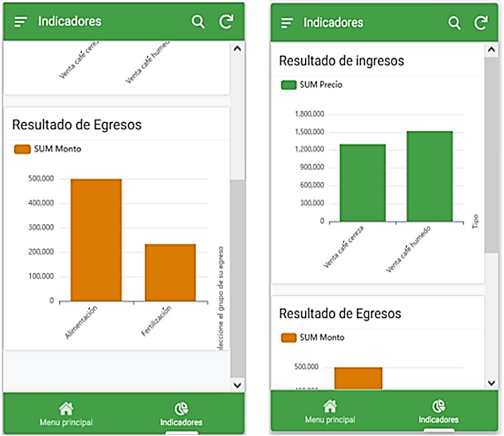
Task: Toggle the SUM Precio legend series
Action: [312, 85]
